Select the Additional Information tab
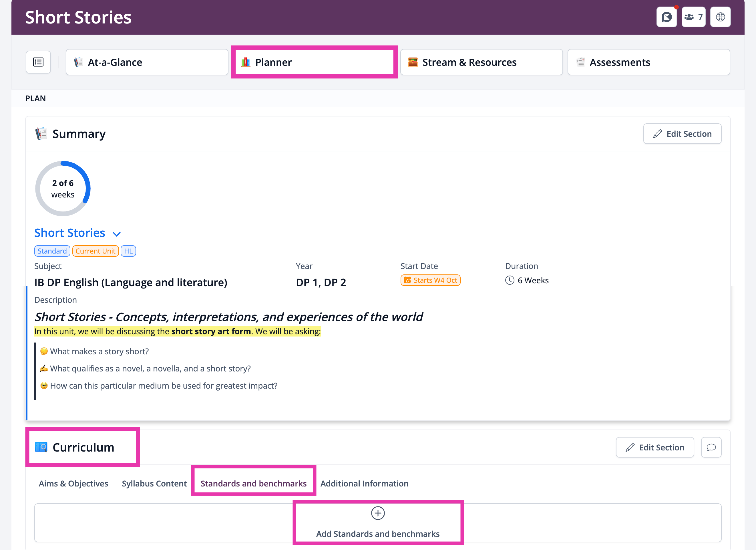 point(364,484)
